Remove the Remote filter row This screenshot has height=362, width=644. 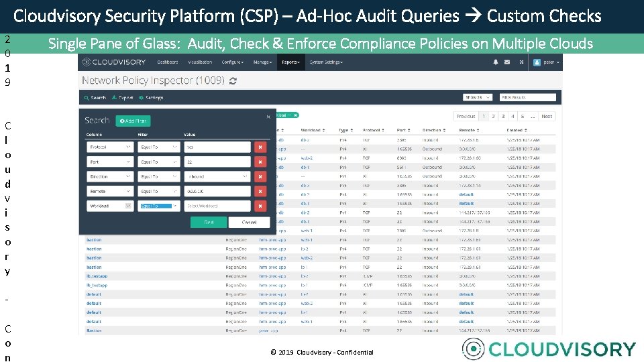click(260, 191)
